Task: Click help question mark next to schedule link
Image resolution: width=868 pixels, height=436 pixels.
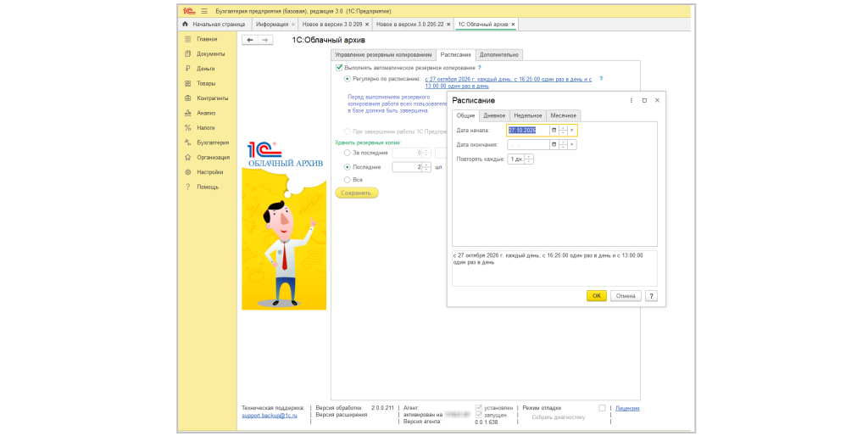Action: pos(601,79)
